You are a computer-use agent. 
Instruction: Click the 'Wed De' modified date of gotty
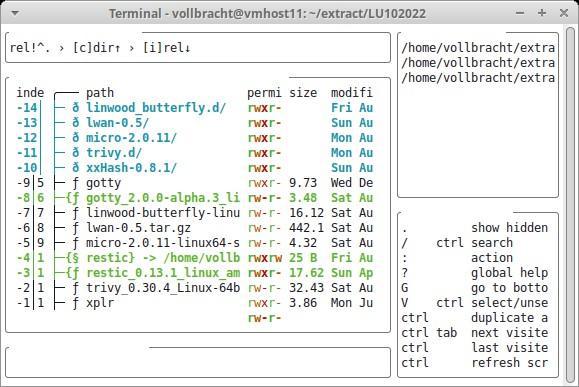click(x=352, y=183)
